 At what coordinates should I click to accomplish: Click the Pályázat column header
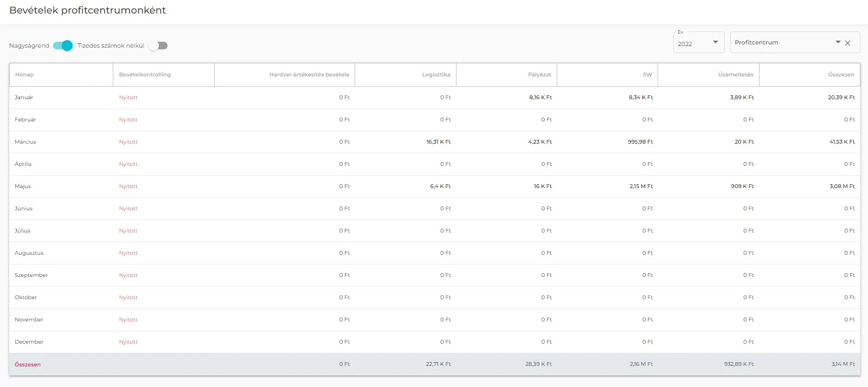539,75
